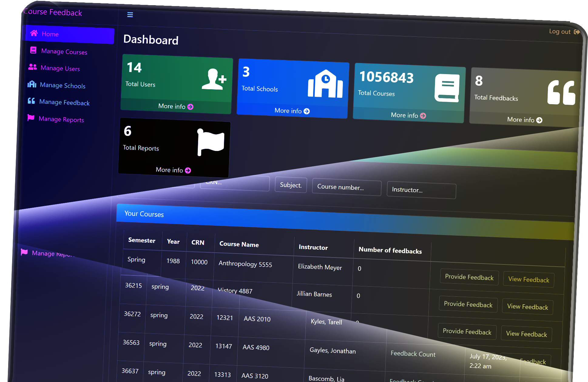Open Manage Courses in the sidebar
The width and height of the screenshot is (588, 382).
click(x=64, y=52)
